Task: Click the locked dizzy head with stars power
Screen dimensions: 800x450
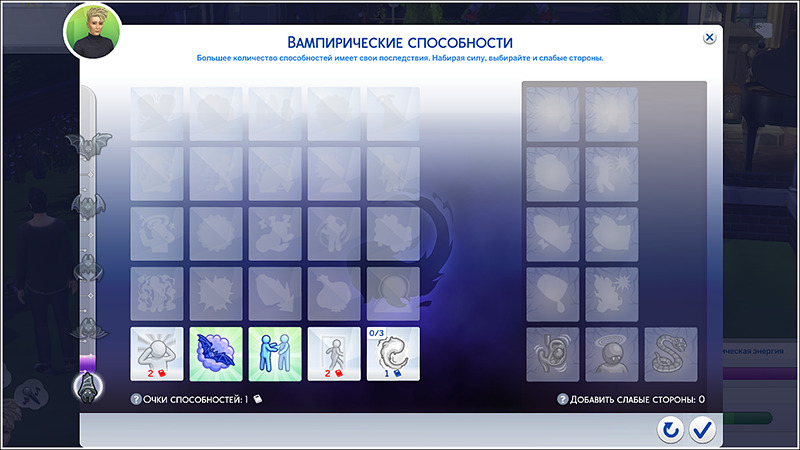Action: pos(157,234)
